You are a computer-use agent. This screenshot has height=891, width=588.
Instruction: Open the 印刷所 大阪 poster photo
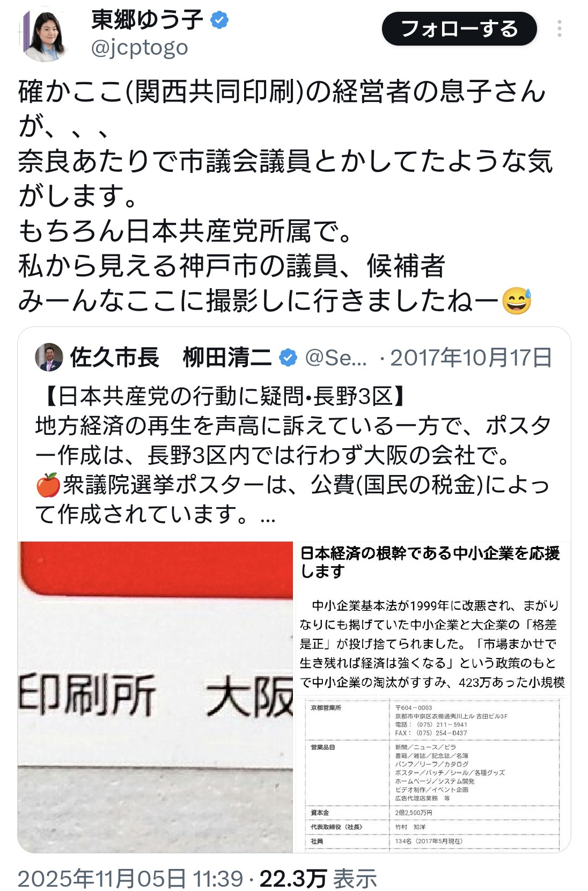[x=156, y=697]
